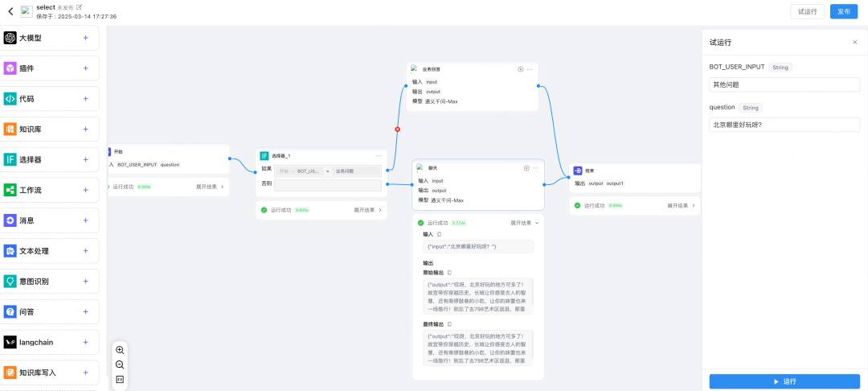Add a 大模型 node with its plus icon

(x=85, y=38)
